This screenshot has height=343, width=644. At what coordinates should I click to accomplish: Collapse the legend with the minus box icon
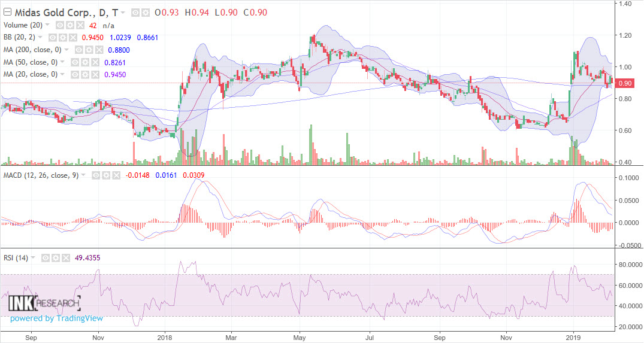tap(7, 13)
